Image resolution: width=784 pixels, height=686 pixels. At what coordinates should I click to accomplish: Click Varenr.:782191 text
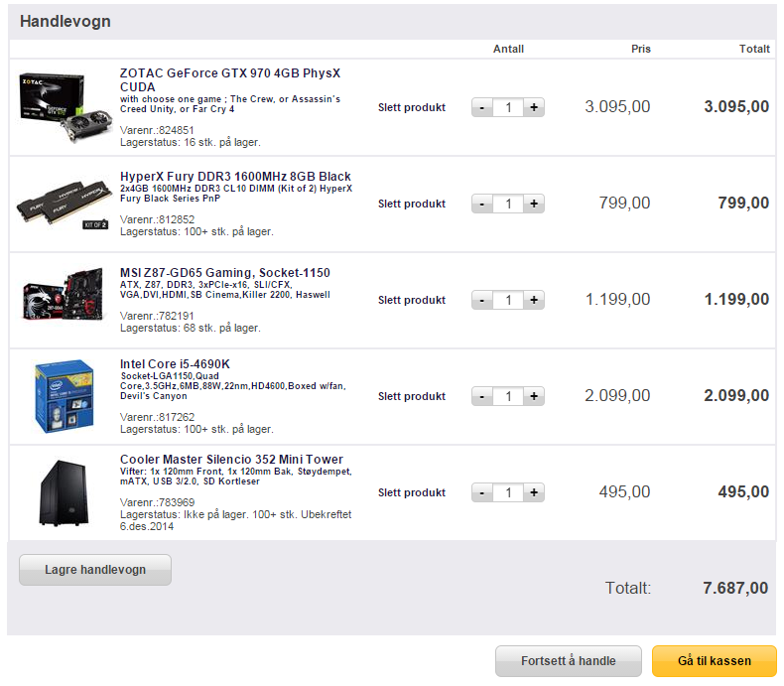pyautogui.click(x=157, y=317)
